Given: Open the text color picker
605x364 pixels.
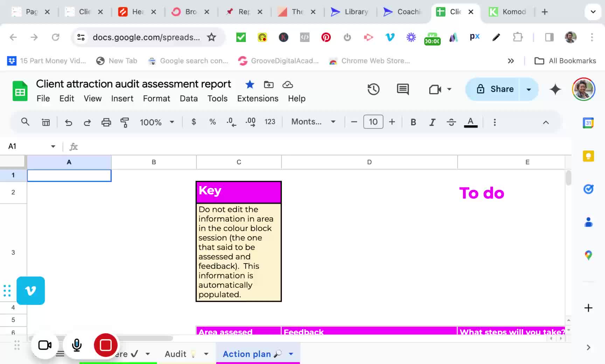Looking at the screenshot, I should coord(471,122).
